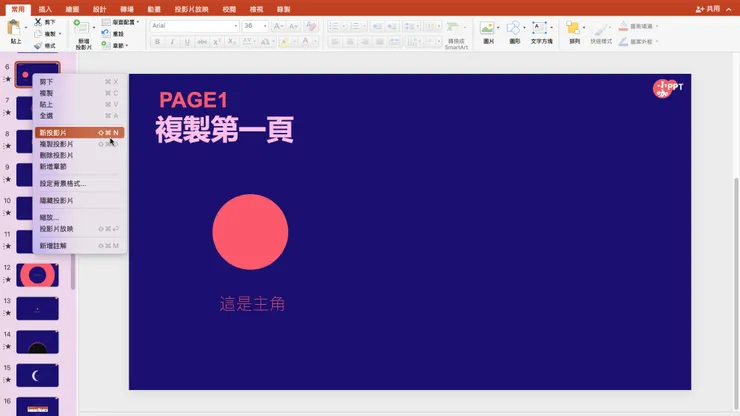Click Convert to SmartArt icon

click(x=453, y=27)
